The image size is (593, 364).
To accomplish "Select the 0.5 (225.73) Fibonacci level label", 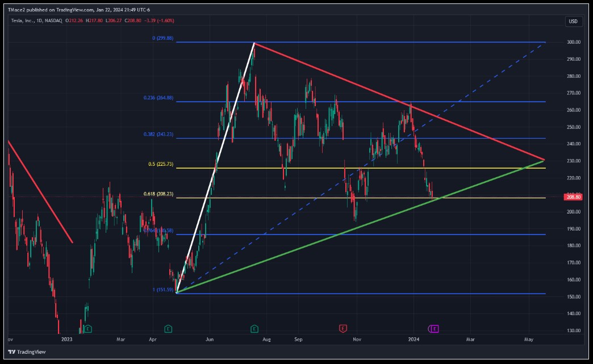I will click(161, 164).
